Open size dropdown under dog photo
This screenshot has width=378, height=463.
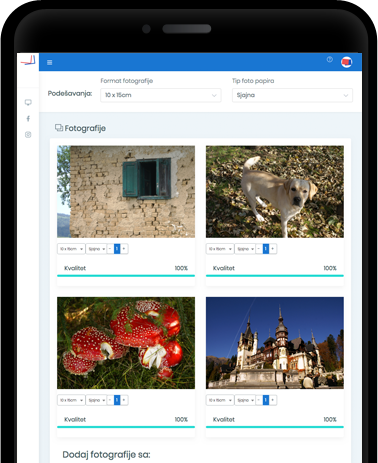coord(220,249)
